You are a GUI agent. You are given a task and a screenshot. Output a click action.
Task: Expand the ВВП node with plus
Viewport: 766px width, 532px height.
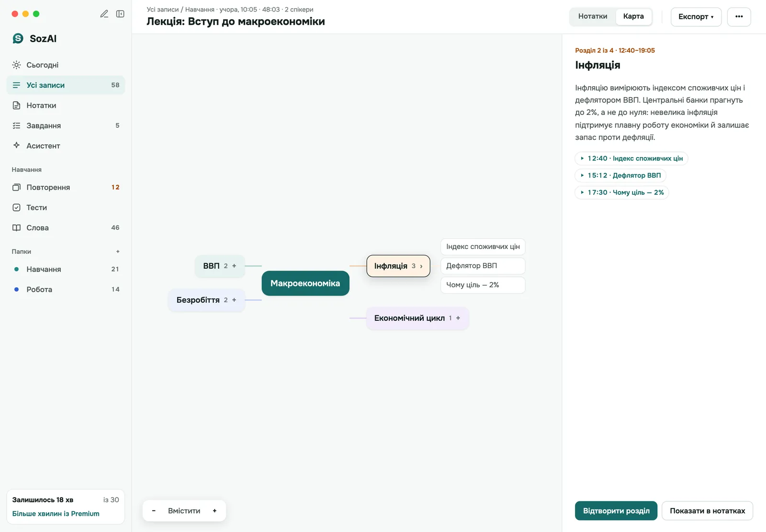pos(234,266)
